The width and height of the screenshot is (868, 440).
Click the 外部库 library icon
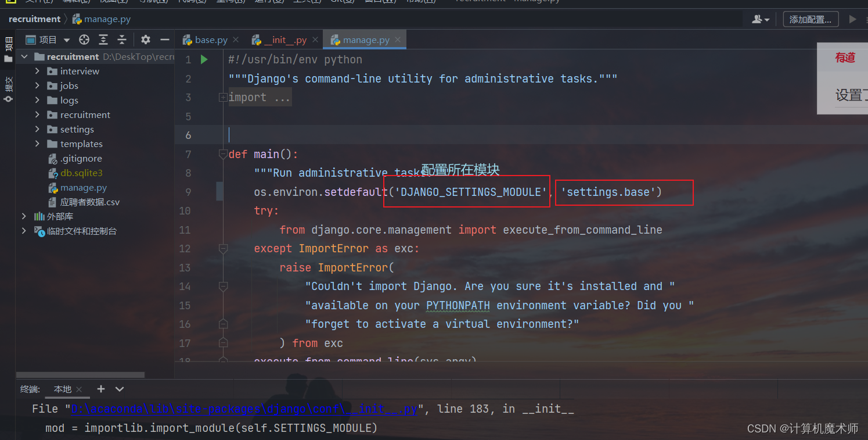39,216
